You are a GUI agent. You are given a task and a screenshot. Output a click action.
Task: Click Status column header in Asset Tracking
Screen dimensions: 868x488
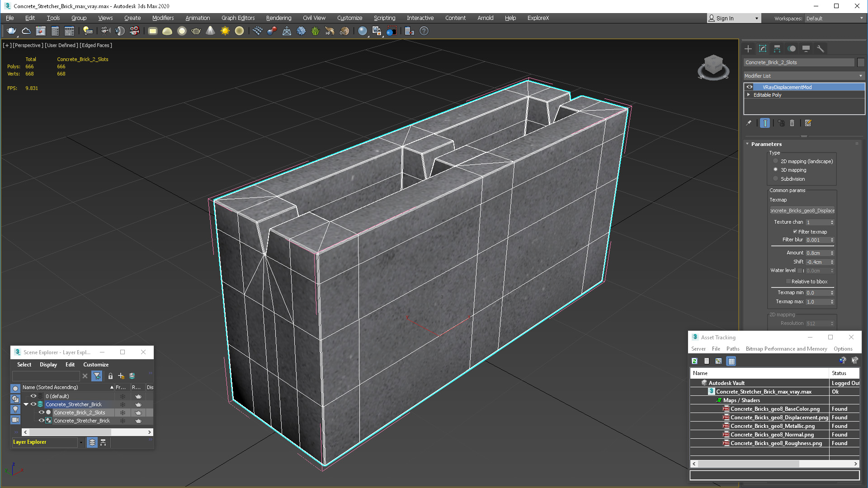coord(844,373)
